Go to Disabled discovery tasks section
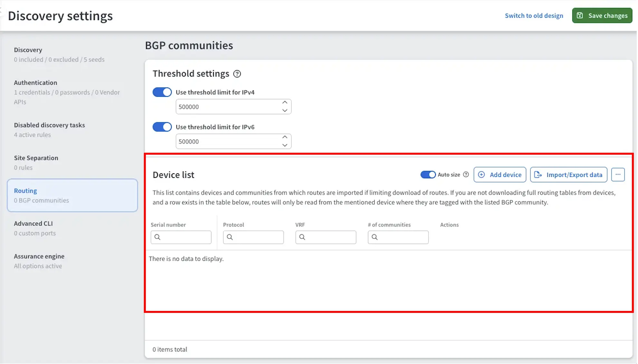638x364 pixels. point(49,125)
